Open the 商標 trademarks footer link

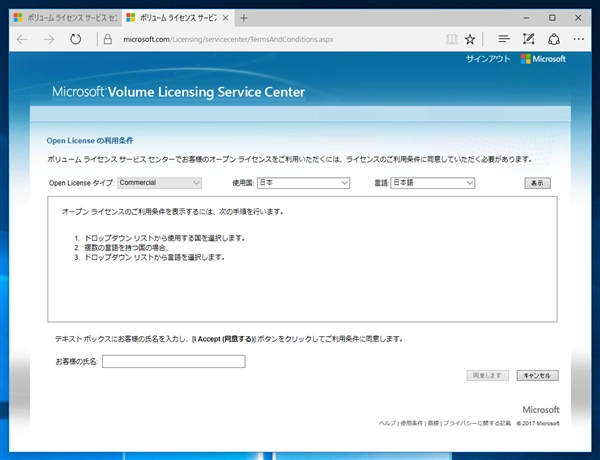click(x=433, y=423)
